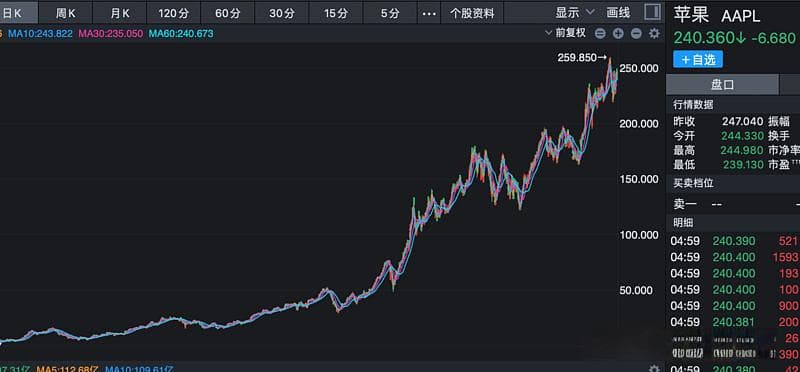Viewport: 800px width, 372px height.
Task: Zoom in the chart with plus icon
Action: click(618, 34)
